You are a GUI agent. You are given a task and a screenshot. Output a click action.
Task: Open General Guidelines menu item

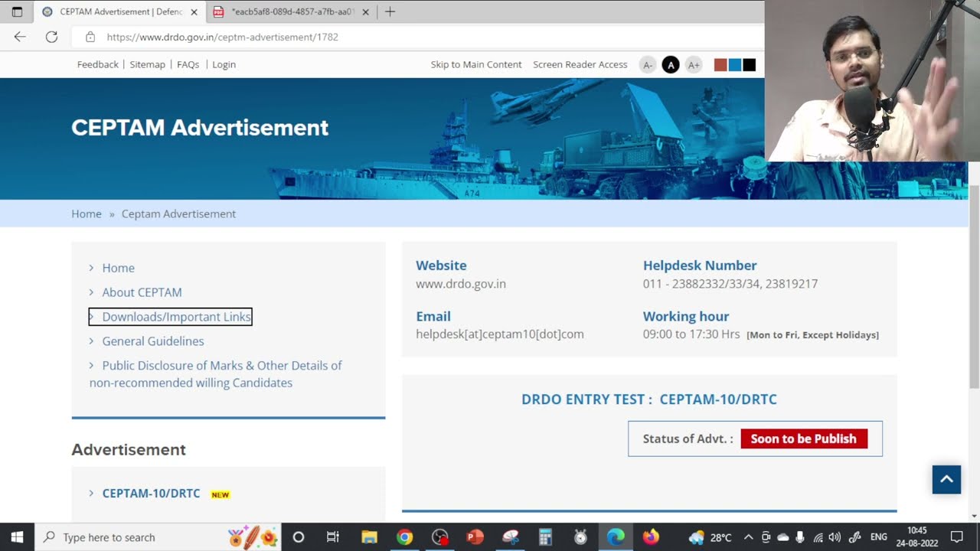click(153, 341)
